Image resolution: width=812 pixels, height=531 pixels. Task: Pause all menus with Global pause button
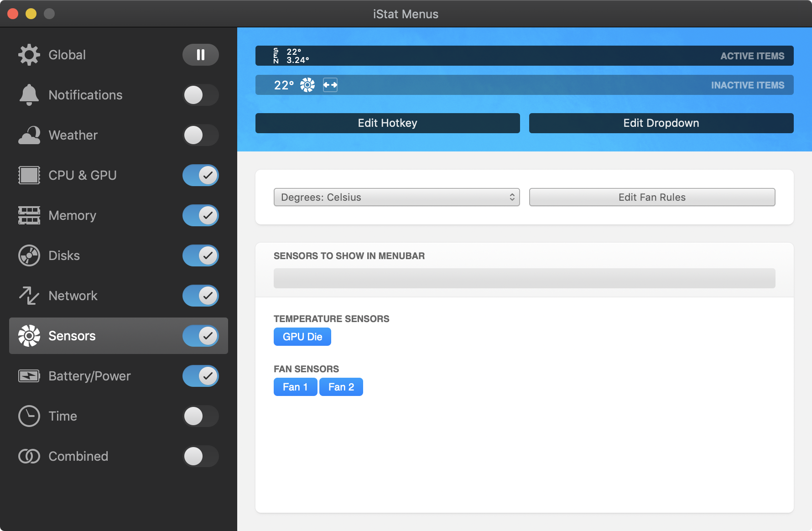(201, 55)
